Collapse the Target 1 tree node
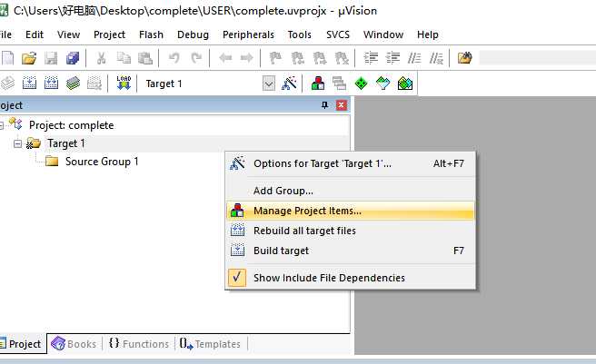This screenshot has height=364, width=596. tap(17, 143)
